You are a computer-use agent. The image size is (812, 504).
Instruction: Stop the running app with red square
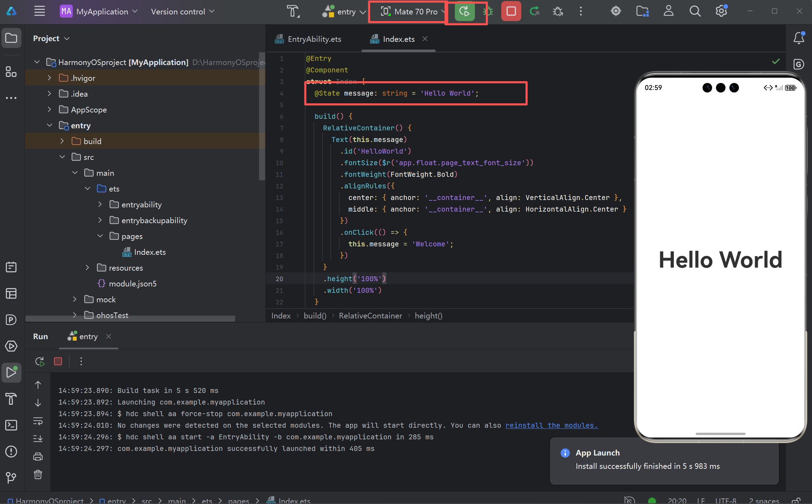pos(511,12)
